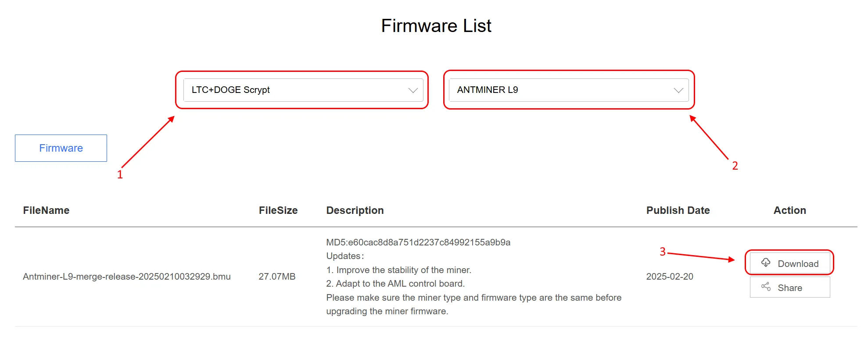Click the FileSize column header
Image resolution: width=868 pixels, height=341 pixels.
[278, 210]
